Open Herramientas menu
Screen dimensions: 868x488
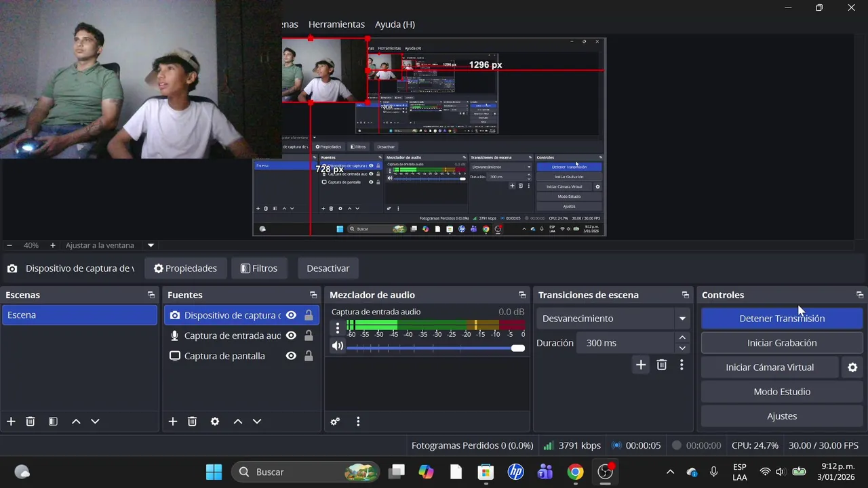[336, 24]
